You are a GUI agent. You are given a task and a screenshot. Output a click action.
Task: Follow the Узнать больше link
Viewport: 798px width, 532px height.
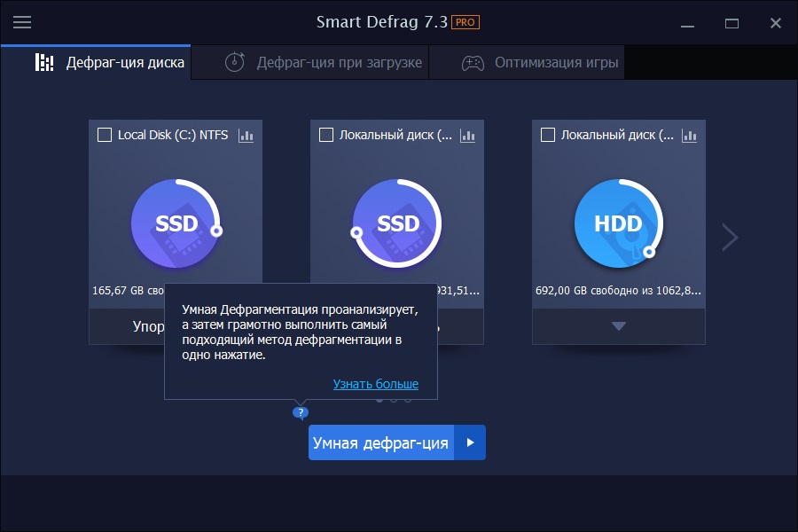pyautogui.click(x=375, y=384)
